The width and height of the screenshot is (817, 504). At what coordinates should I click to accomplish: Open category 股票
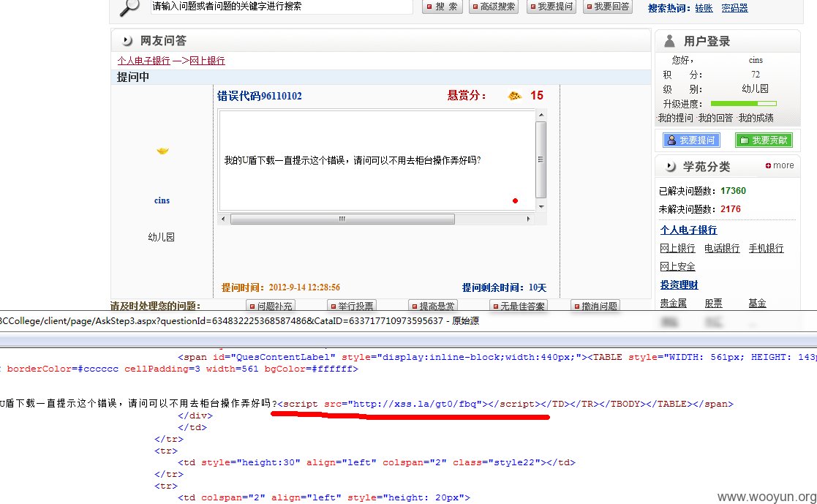coord(713,303)
